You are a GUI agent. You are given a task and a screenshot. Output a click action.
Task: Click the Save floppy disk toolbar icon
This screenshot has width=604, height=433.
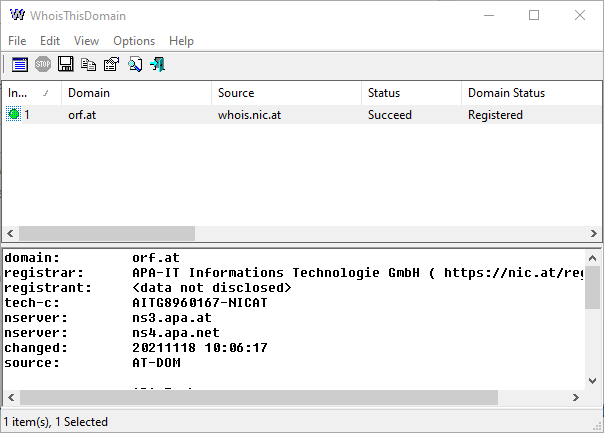(65, 64)
